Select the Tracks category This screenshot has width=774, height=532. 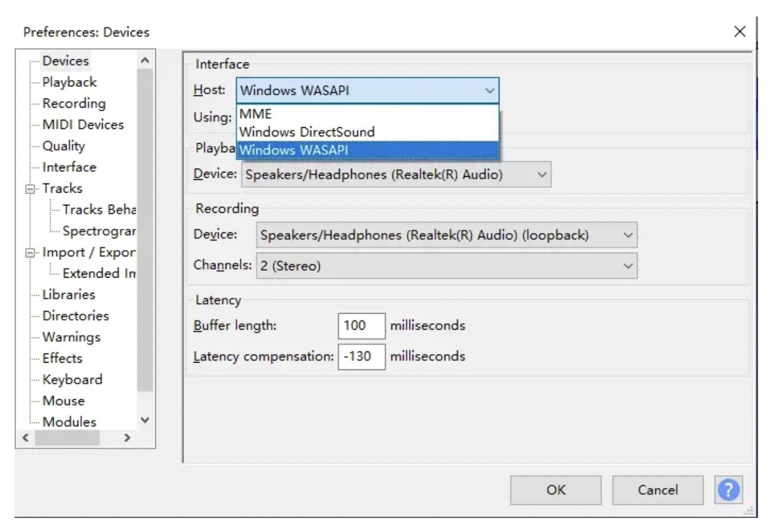pyautogui.click(x=62, y=188)
